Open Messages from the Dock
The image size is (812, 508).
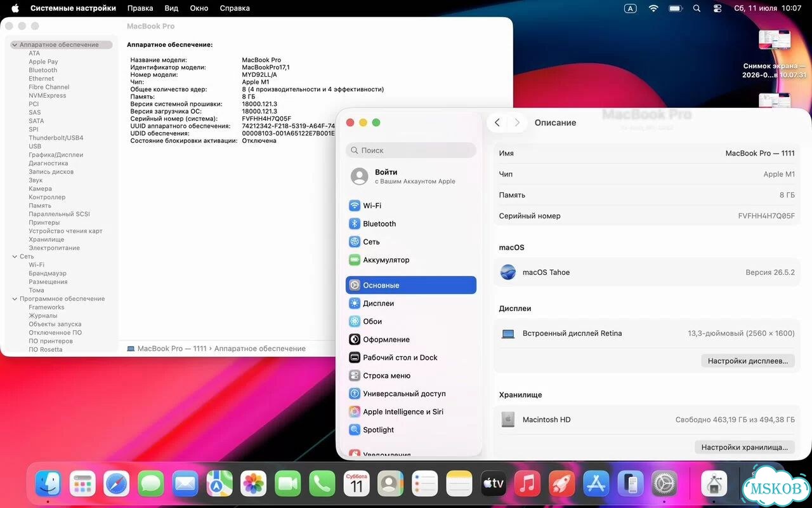coord(151,484)
